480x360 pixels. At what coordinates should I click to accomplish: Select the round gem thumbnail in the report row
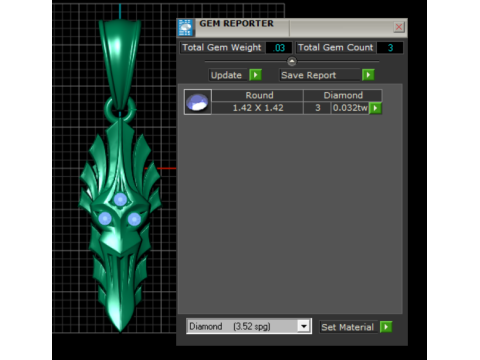198,102
